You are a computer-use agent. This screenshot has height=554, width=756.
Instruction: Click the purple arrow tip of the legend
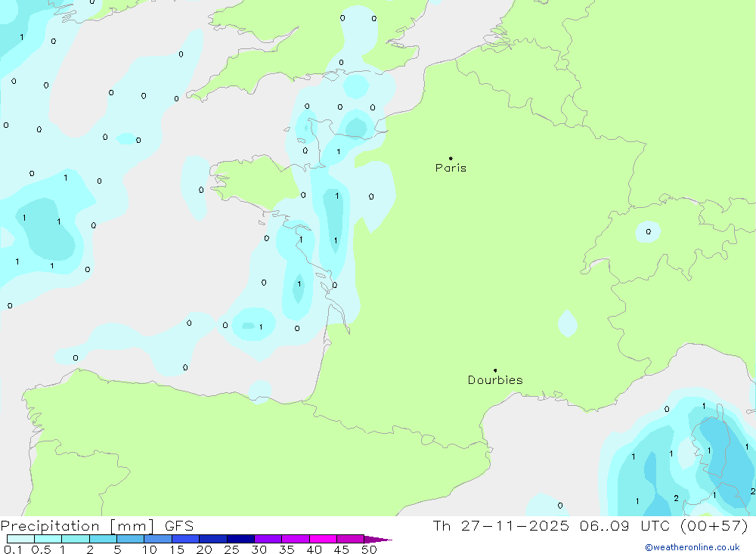pos(378,539)
